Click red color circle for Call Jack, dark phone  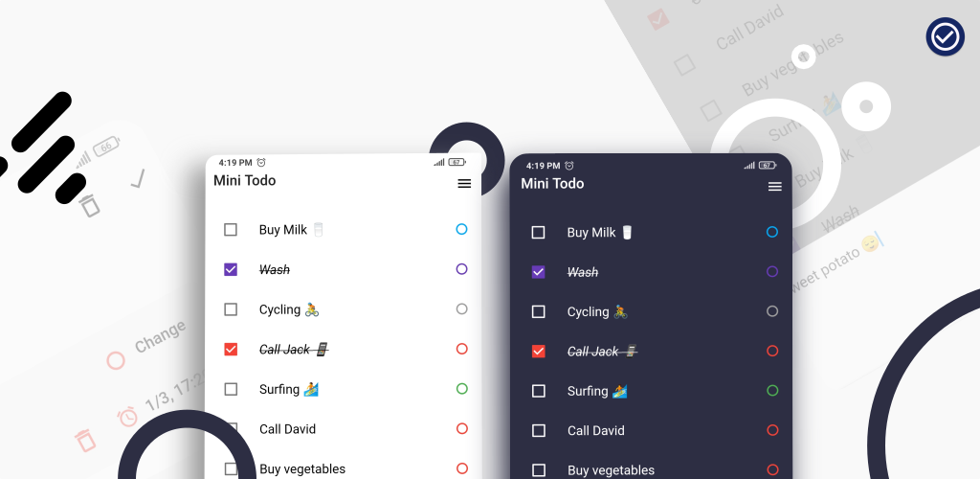click(772, 351)
